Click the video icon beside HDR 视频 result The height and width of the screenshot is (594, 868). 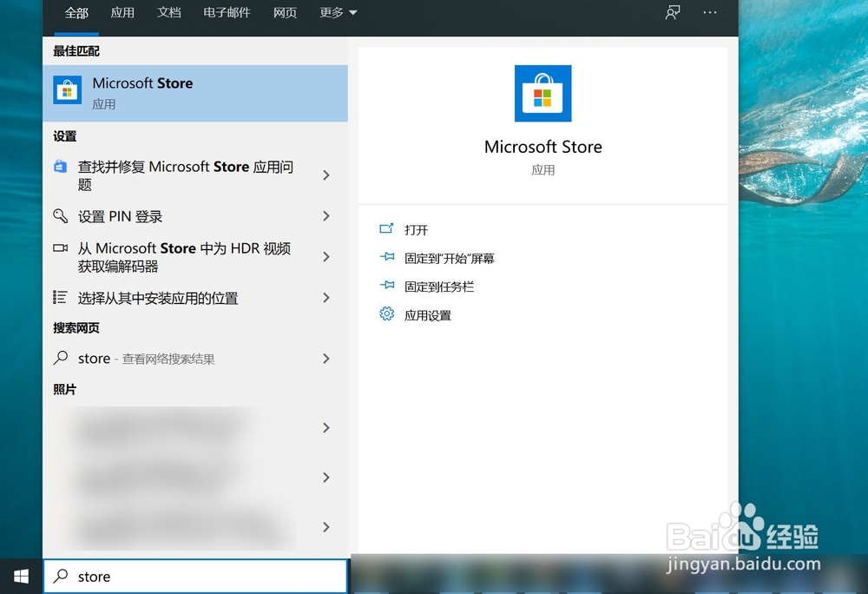(x=61, y=247)
